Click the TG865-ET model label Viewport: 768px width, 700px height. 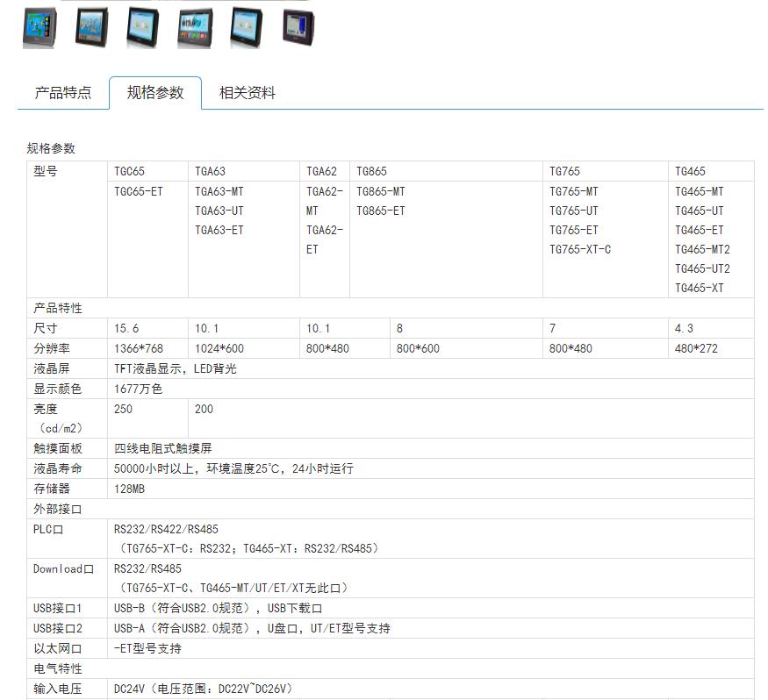(378, 211)
